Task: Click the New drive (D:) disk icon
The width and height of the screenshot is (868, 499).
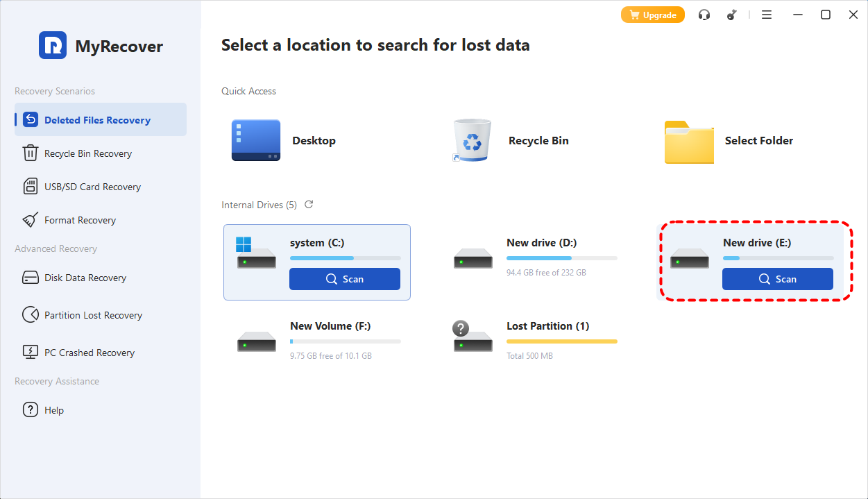Action: click(x=473, y=260)
